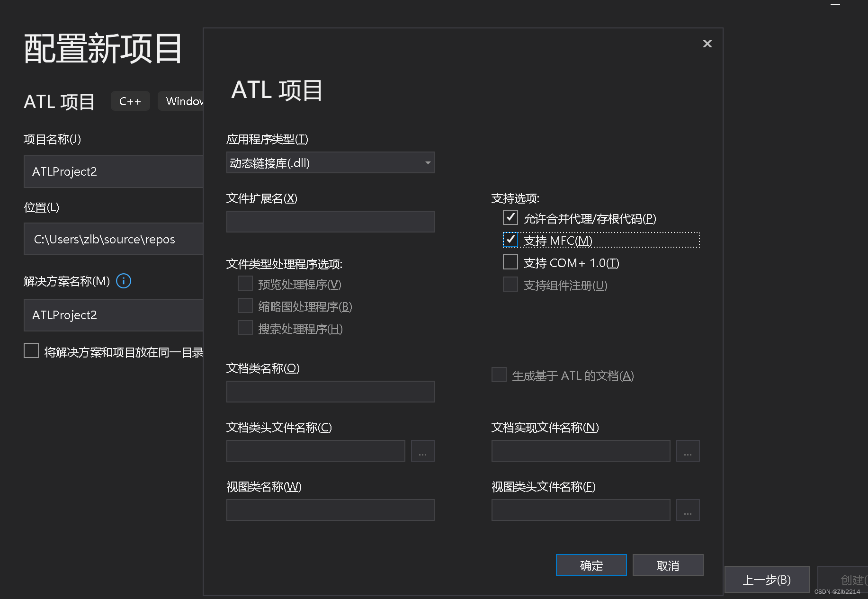Enable 支持 COM+ 1.0 checkbox
The width and height of the screenshot is (868, 599).
(510, 262)
